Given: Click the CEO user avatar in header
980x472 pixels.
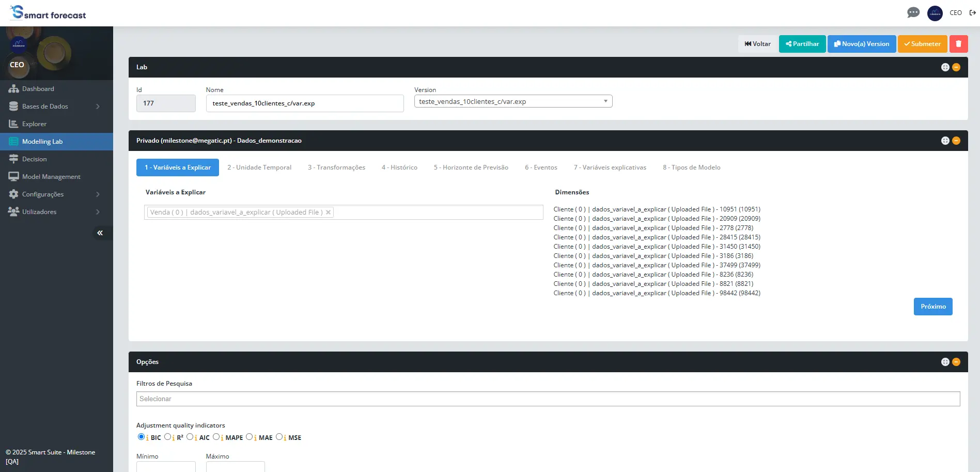Looking at the screenshot, I should point(935,13).
